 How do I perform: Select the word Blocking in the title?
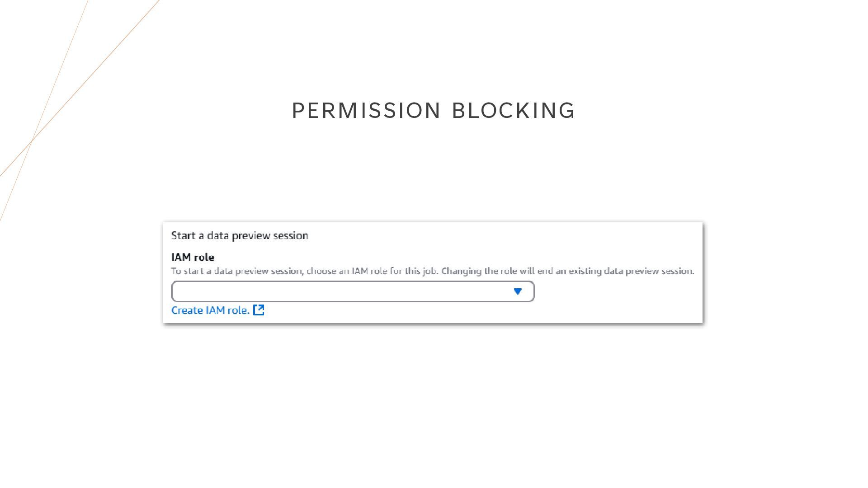[514, 111]
